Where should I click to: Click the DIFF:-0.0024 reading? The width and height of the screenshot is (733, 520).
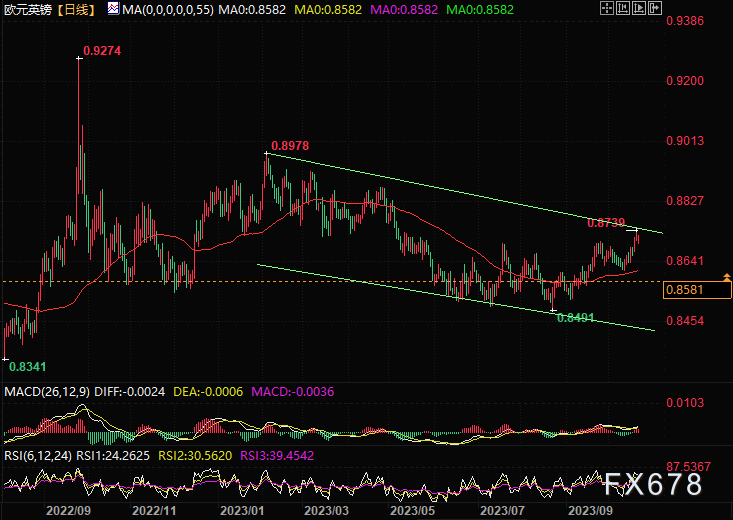129,392
